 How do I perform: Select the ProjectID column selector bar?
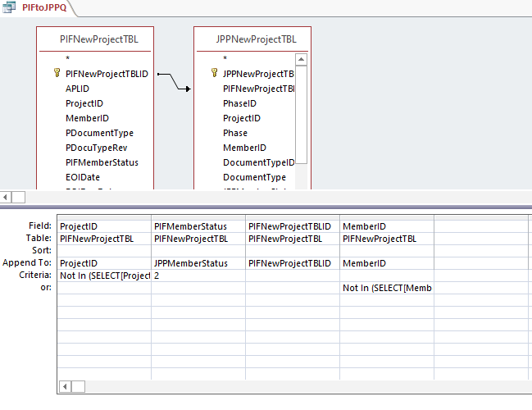(x=104, y=217)
